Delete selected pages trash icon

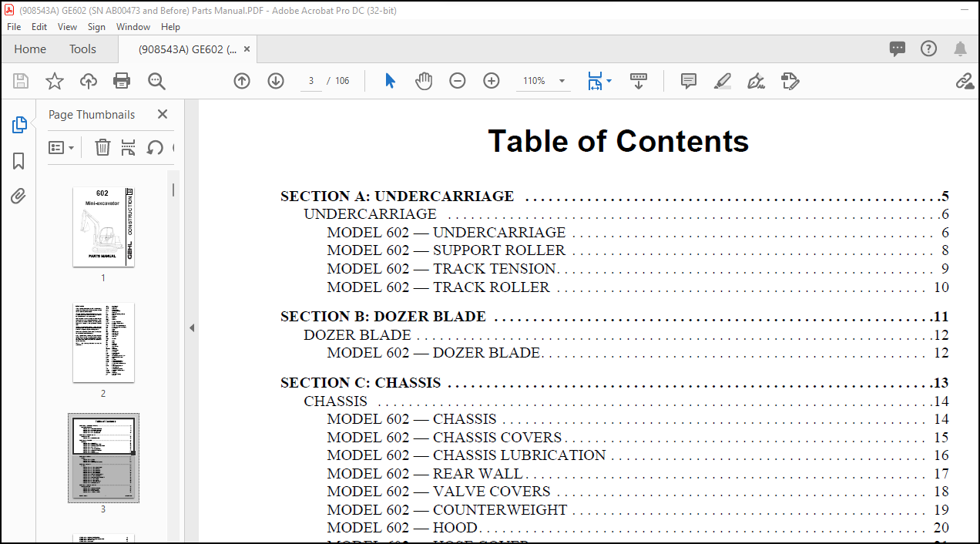click(x=102, y=147)
